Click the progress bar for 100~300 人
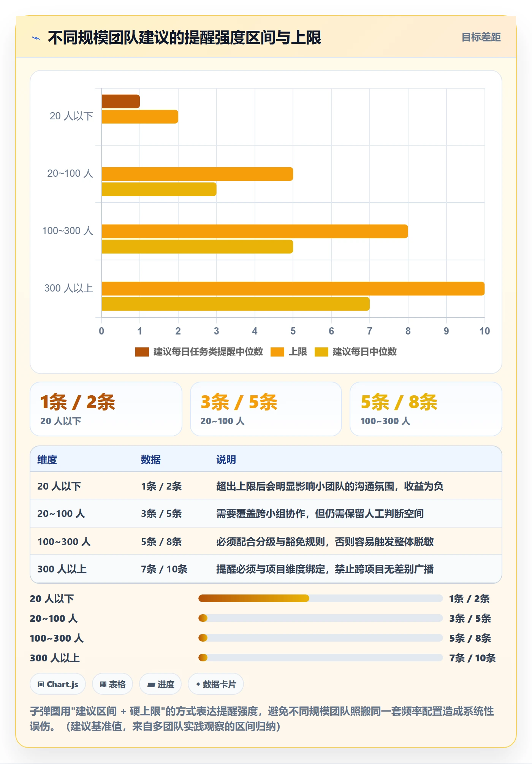Image resolution: width=532 pixels, height=764 pixels. (x=320, y=638)
